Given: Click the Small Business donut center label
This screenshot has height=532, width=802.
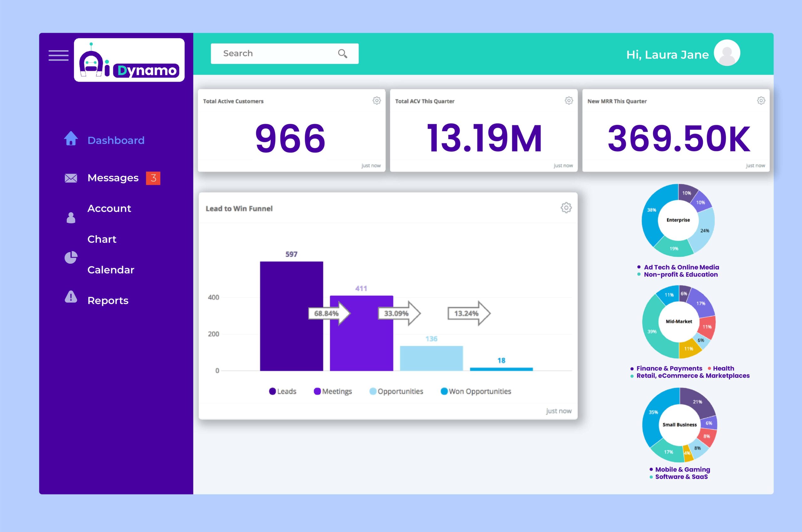Looking at the screenshot, I should tap(680, 425).
